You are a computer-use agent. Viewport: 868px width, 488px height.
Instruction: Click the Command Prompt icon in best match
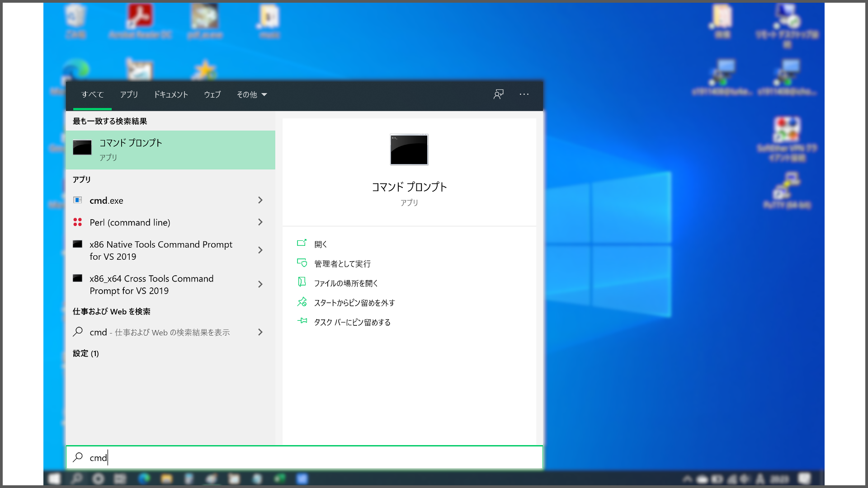(x=82, y=147)
